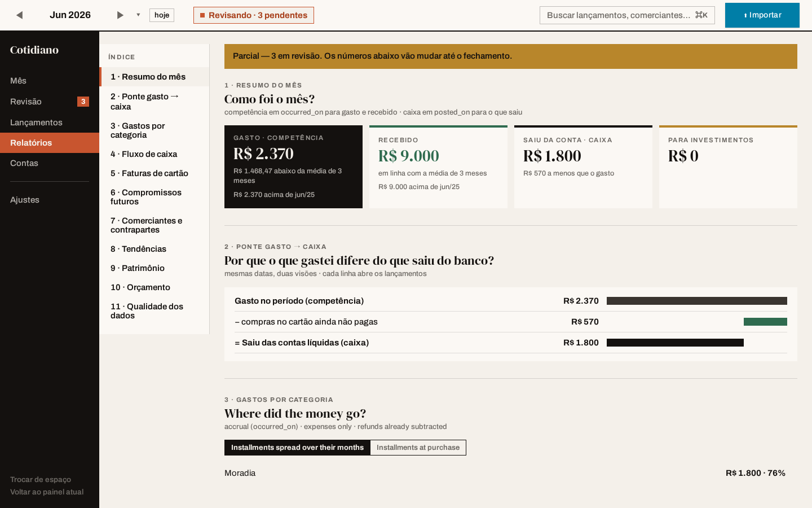Open the month picker dropdown caret

point(138,15)
